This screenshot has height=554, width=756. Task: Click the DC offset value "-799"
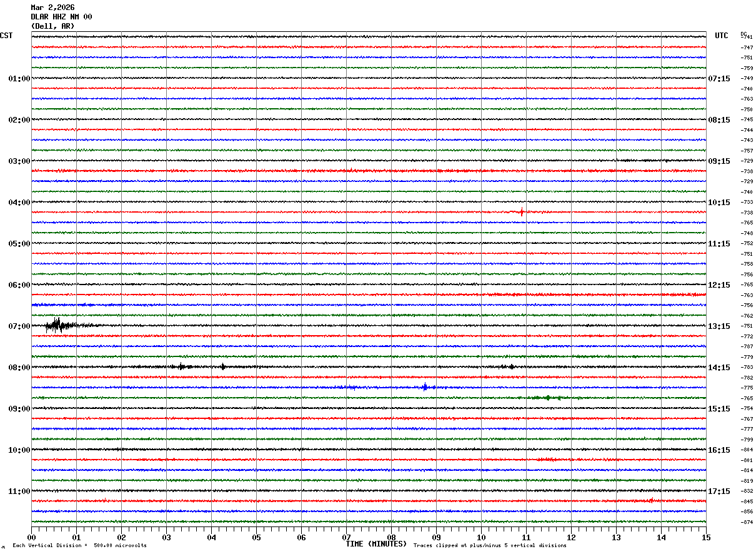click(747, 440)
